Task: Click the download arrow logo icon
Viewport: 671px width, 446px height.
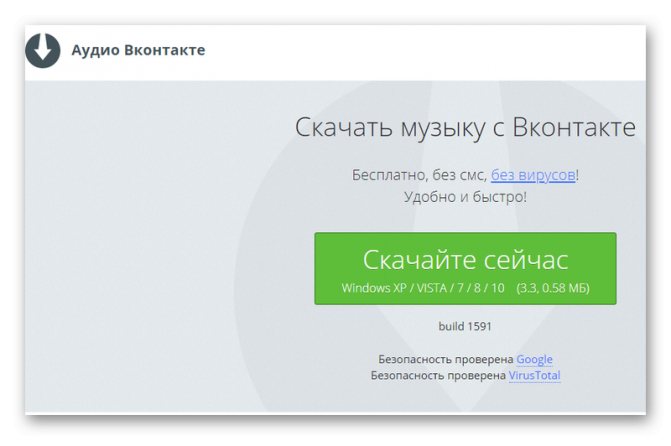Action: click(42, 50)
